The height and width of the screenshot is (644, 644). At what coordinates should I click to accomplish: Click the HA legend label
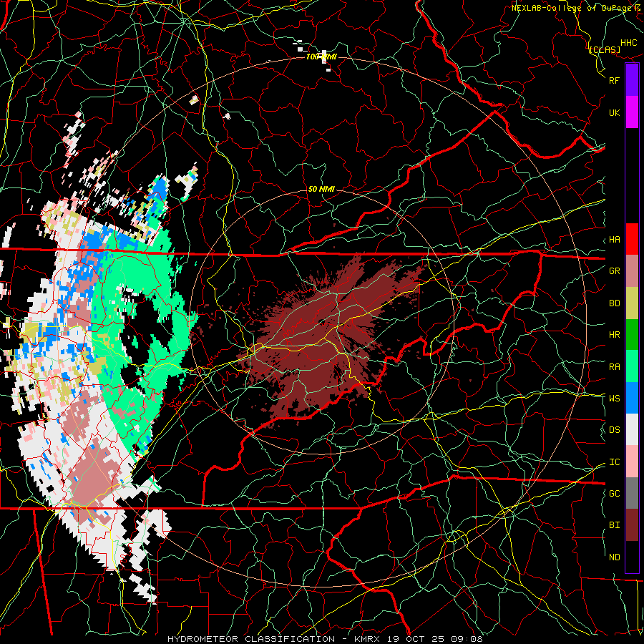point(615,239)
